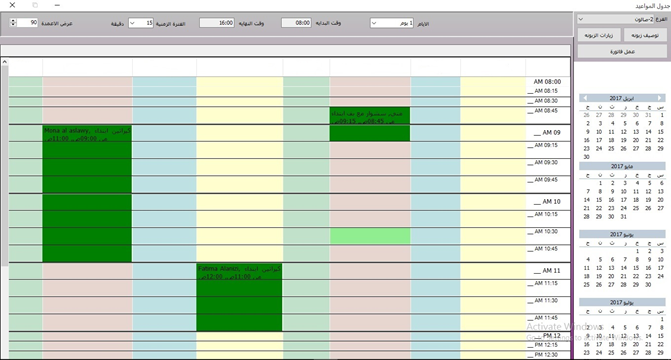Select April 12 in the calendar
Viewport: 671px width, 360px height.
click(x=623, y=132)
